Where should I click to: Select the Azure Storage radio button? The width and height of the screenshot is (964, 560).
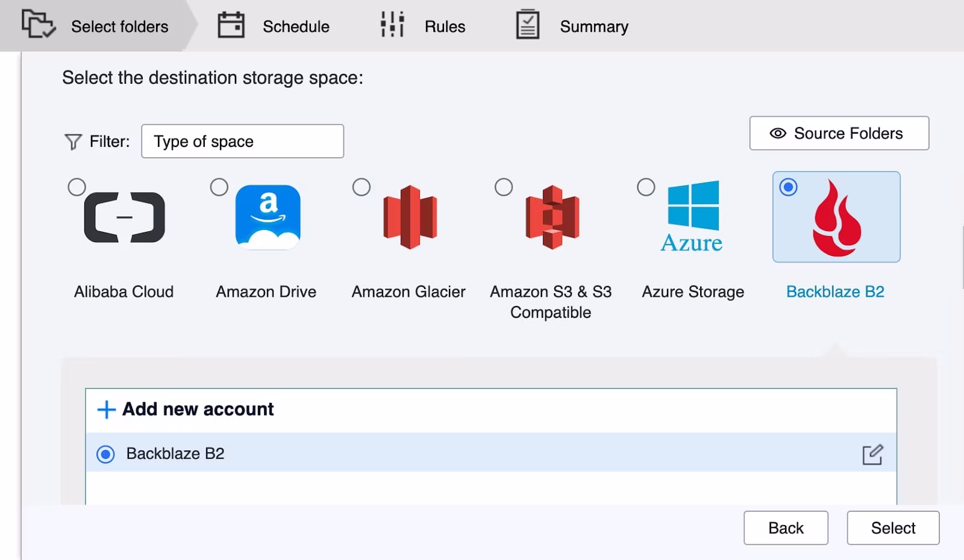[646, 187]
